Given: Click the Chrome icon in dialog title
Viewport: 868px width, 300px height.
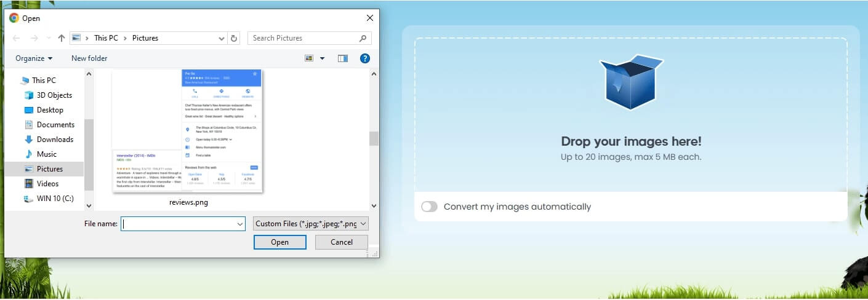Looking at the screenshot, I should (14, 18).
